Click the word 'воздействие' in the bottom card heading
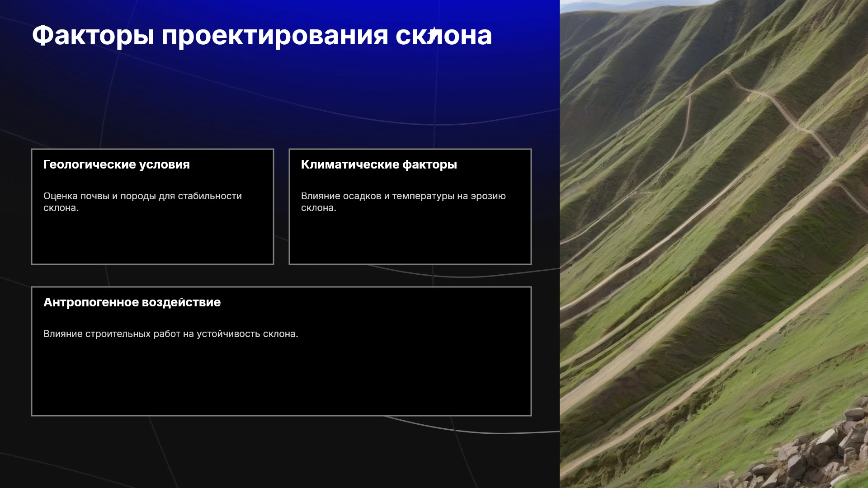Screen dimensions: 868x488 click(182, 302)
